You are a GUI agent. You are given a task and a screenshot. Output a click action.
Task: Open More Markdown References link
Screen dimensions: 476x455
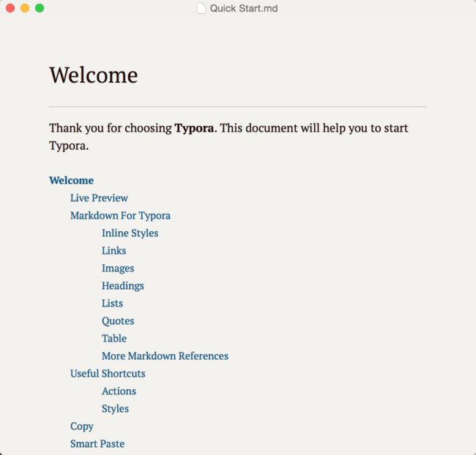(x=165, y=356)
